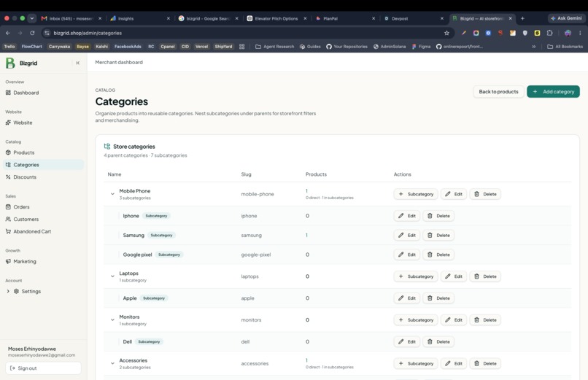Edit the Laptops category

(453, 276)
